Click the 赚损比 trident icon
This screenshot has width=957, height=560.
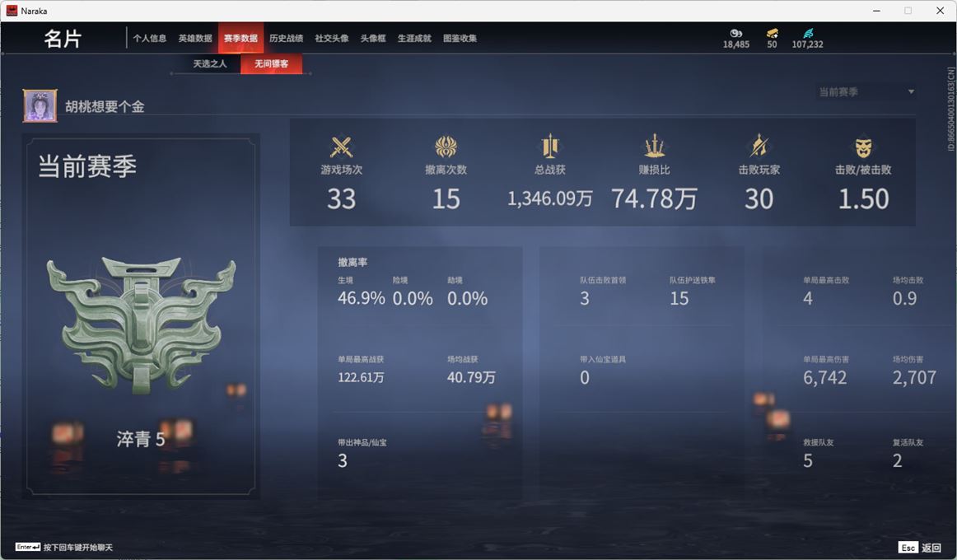[654, 147]
